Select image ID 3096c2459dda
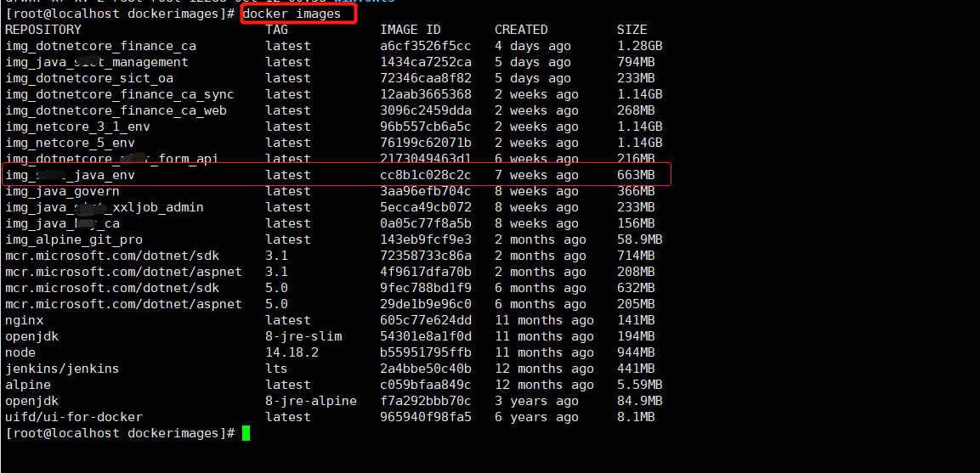Image resolution: width=980 pixels, height=473 pixels. point(426,110)
